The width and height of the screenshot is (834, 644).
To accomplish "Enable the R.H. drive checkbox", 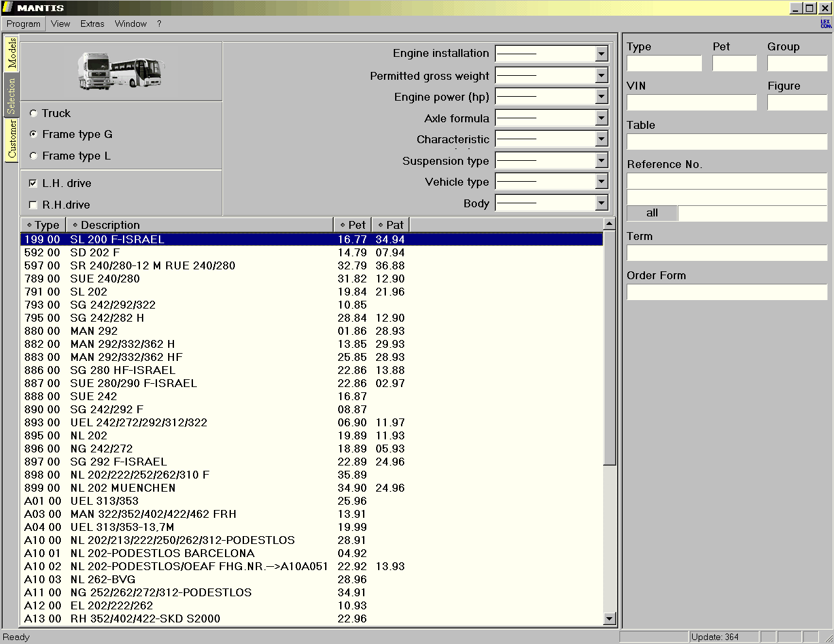I will coord(33,205).
